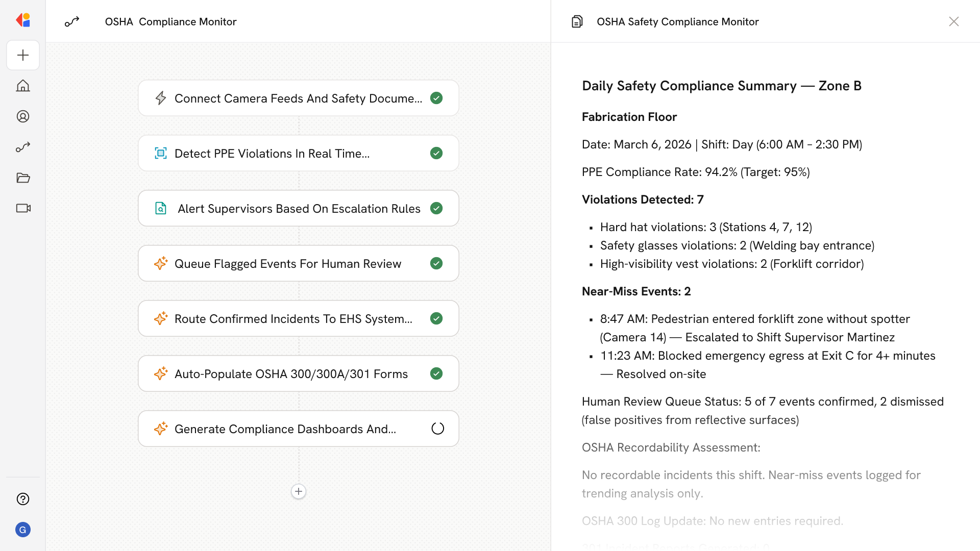This screenshot has height=551, width=980.
Task: Open workflows icon in the sidebar
Action: coord(23,147)
